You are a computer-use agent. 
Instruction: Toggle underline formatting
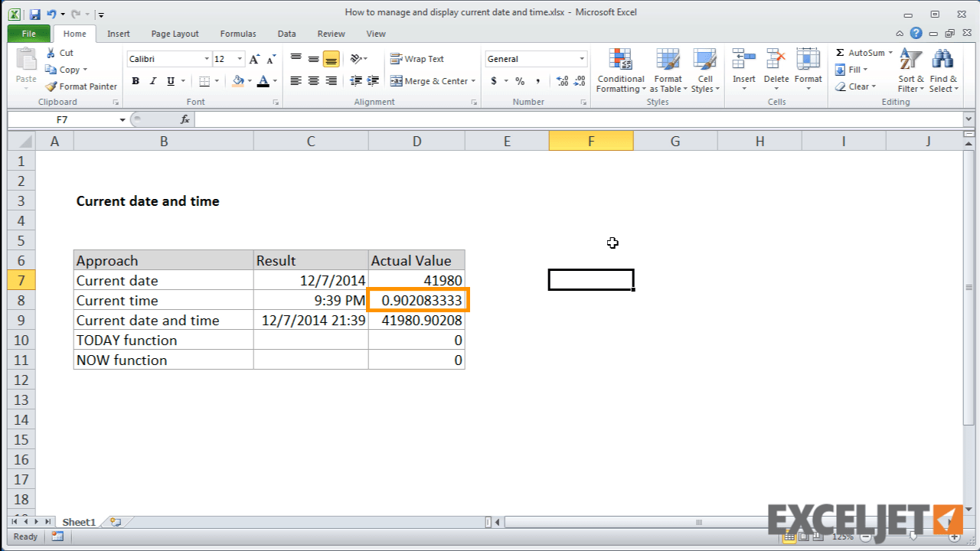pyautogui.click(x=169, y=80)
